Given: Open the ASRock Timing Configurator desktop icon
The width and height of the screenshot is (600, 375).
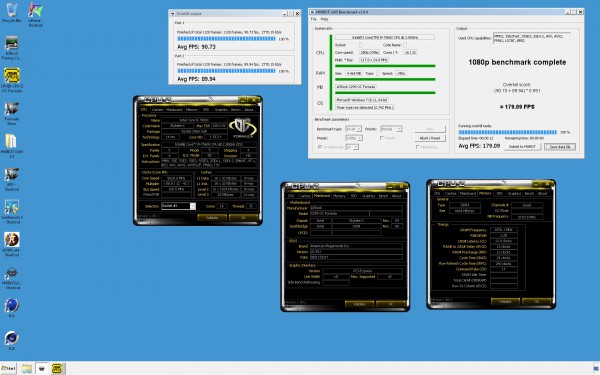Looking at the screenshot, I should [x=11, y=48].
